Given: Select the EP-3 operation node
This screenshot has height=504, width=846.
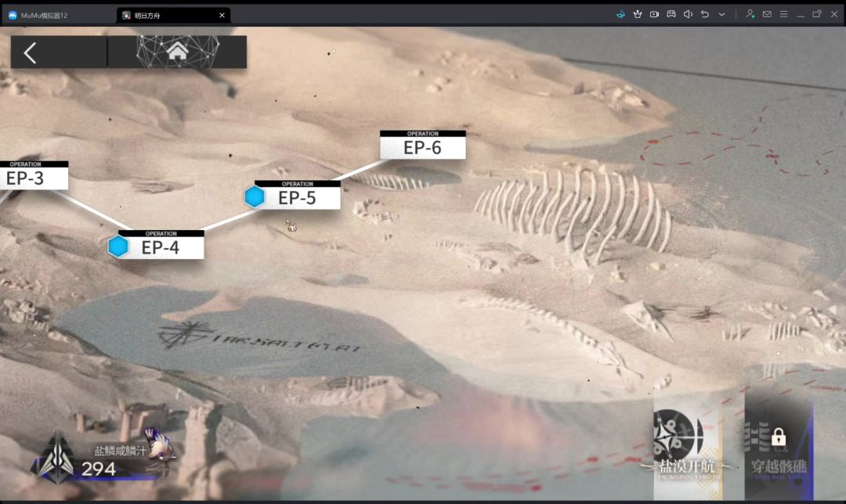Looking at the screenshot, I should (x=34, y=175).
